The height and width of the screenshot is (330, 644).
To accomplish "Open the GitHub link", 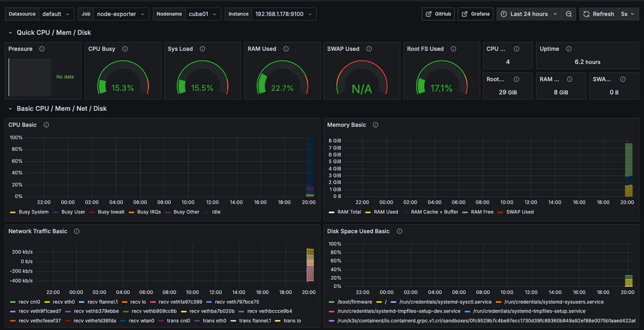I will [x=438, y=14].
